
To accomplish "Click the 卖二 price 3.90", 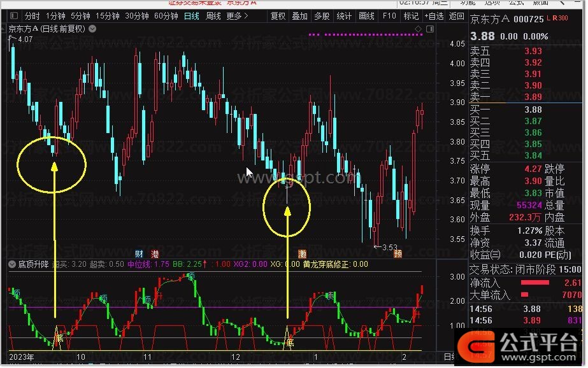I will coord(533,85).
